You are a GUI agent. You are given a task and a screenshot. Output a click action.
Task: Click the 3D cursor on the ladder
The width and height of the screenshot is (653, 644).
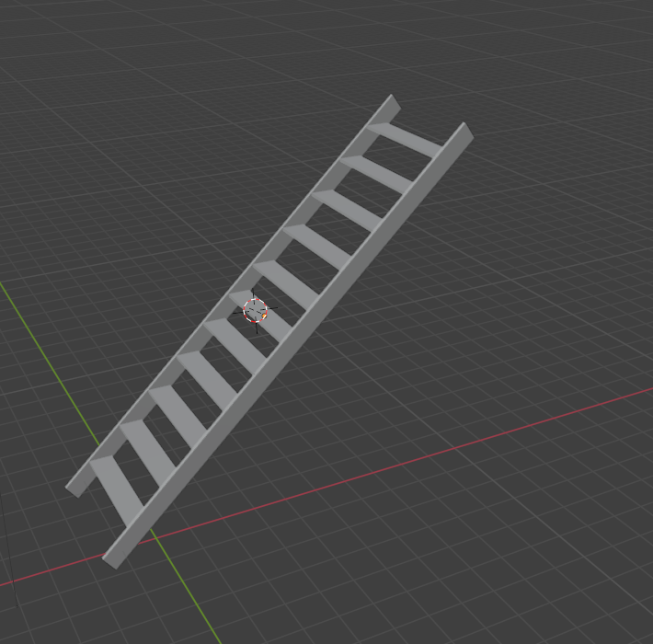pyautogui.click(x=255, y=310)
